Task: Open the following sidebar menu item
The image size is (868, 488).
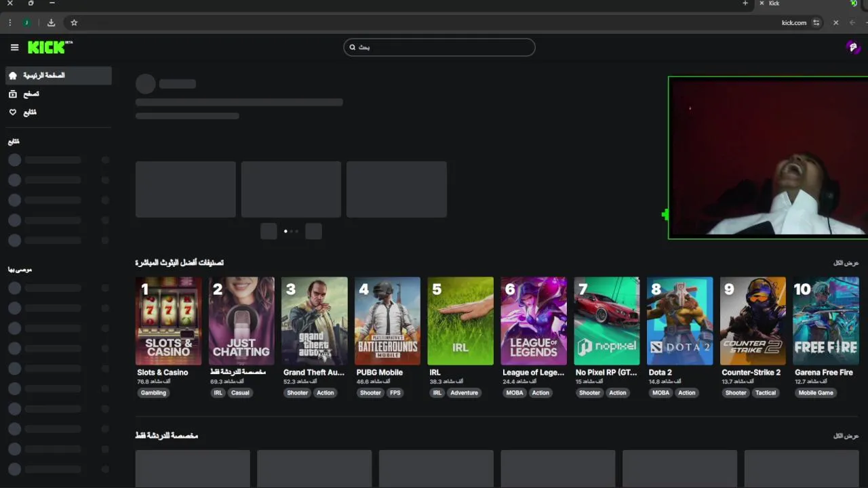Action: 59,113
